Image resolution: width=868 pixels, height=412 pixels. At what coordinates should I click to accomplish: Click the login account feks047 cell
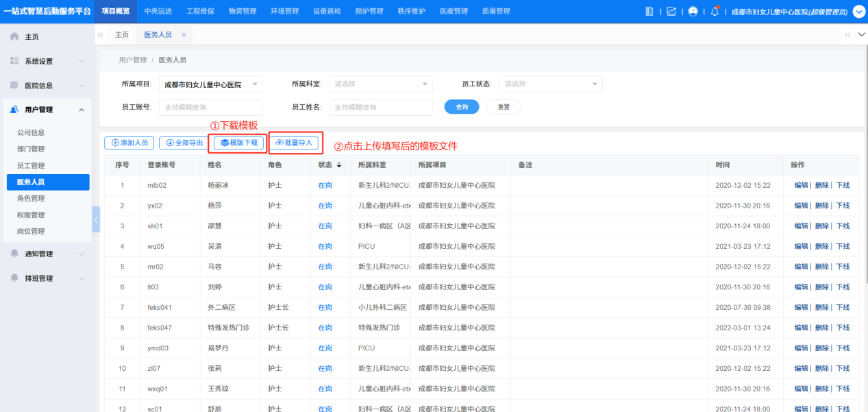tap(160, 328)
